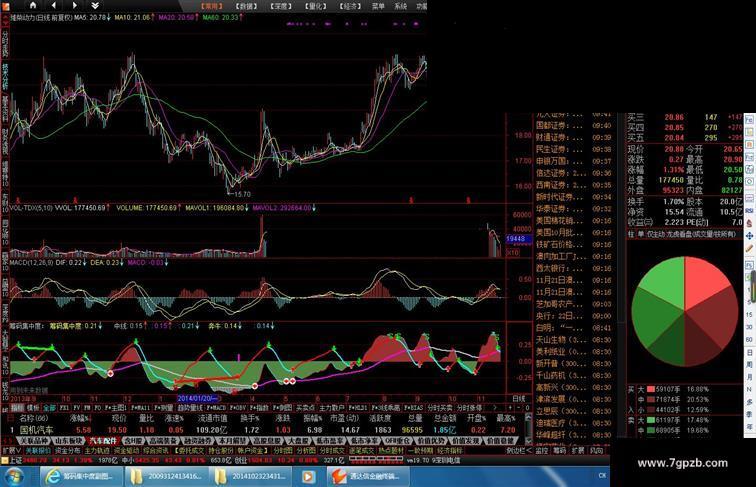This screenshot has width=756, height=487.
Task: Select the 模板 indicator button
Action: (33, 408)
